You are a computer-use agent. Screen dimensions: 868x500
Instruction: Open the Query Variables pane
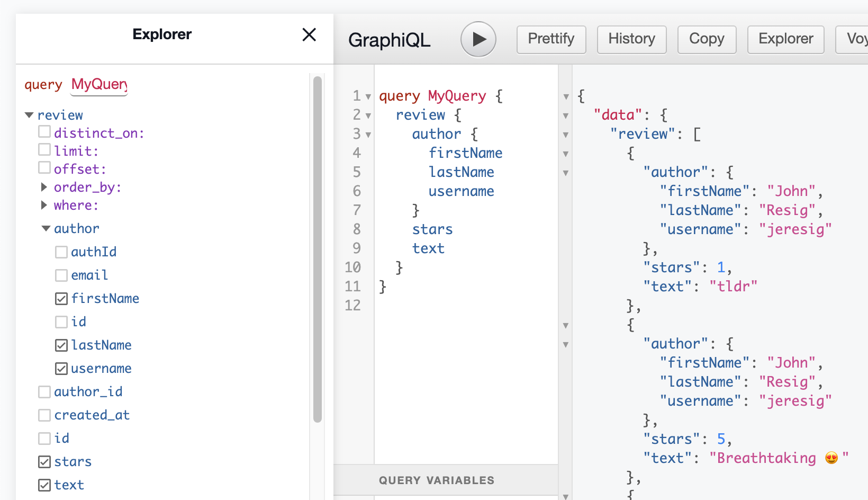tap(446, 480)
